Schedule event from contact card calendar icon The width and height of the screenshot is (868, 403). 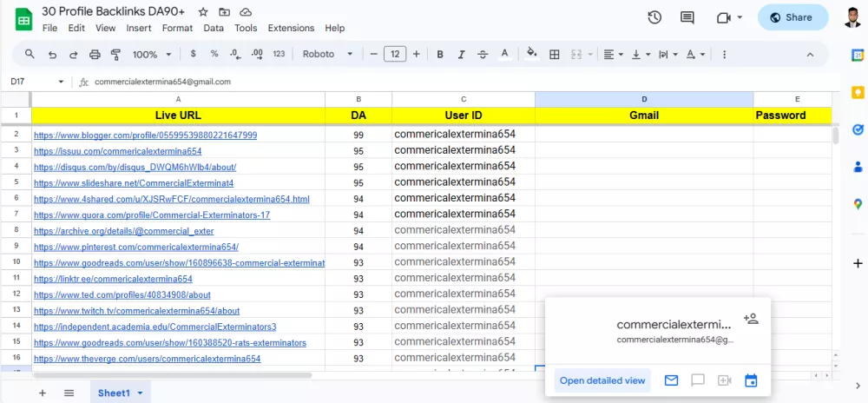751,380
